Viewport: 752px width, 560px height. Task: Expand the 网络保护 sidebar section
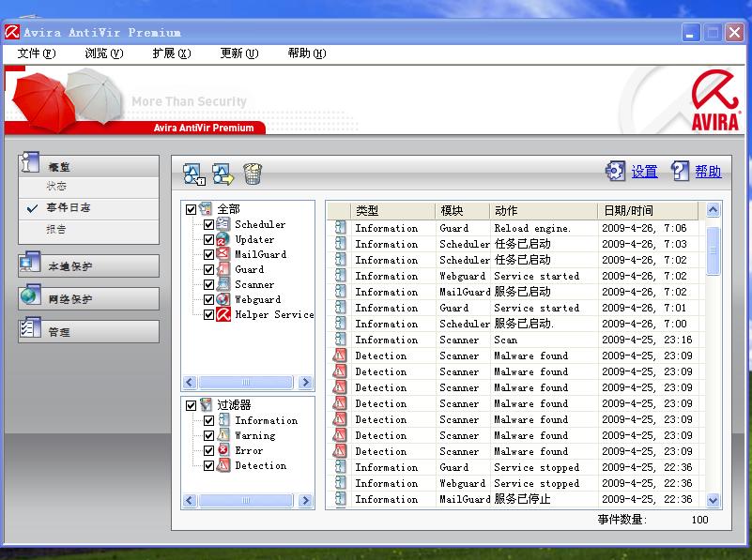pyautogui.click(x=89, y=299)
